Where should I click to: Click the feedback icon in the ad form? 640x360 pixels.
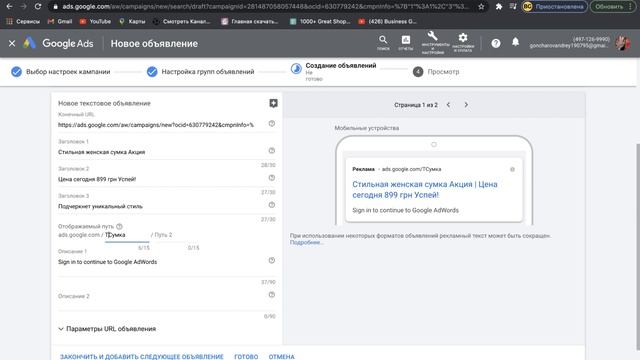pos(273,103)
